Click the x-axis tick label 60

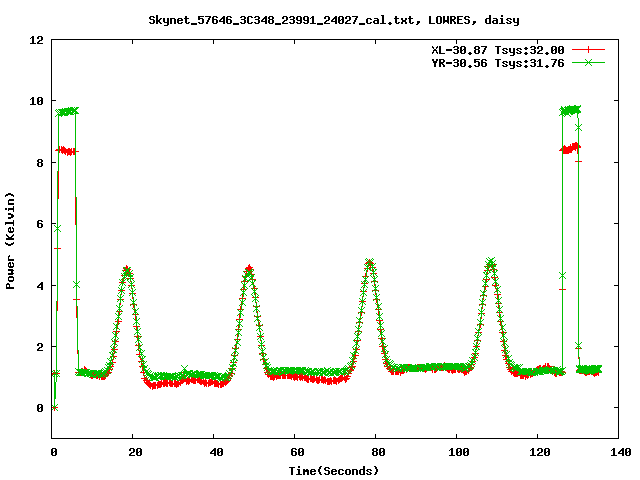click(297, 452)
